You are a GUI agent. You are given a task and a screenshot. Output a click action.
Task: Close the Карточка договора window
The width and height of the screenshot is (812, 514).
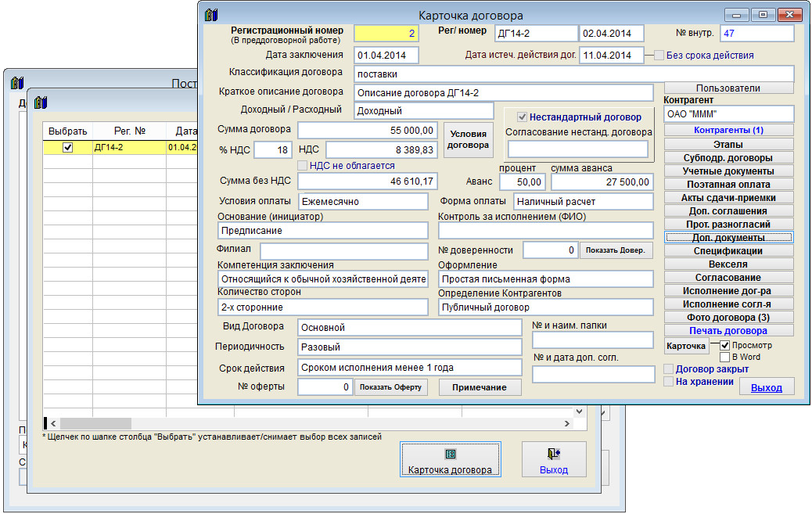coord(790,15)
